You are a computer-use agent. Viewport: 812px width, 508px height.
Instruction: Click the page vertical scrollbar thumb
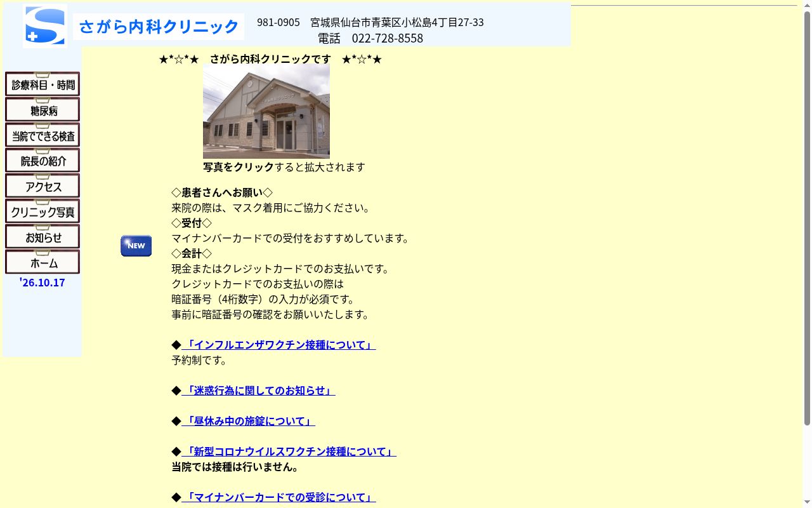807,218
